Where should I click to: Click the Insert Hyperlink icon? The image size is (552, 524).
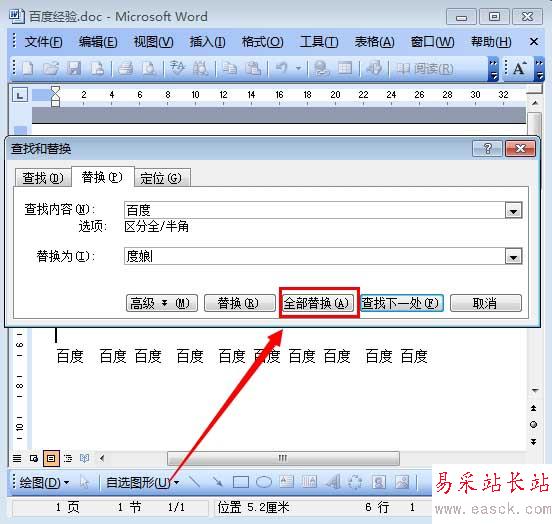click(x=321, y=68)
